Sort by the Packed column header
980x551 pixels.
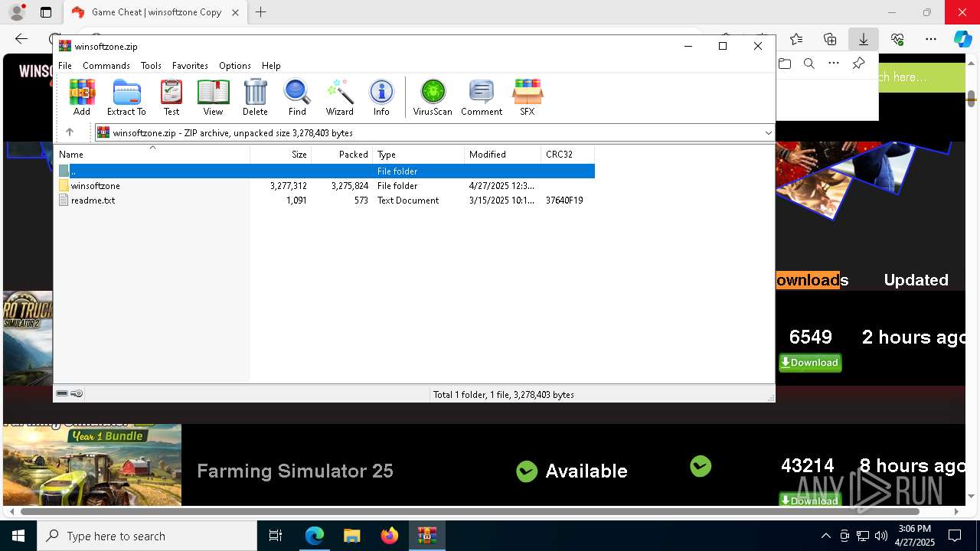(341, 155)
